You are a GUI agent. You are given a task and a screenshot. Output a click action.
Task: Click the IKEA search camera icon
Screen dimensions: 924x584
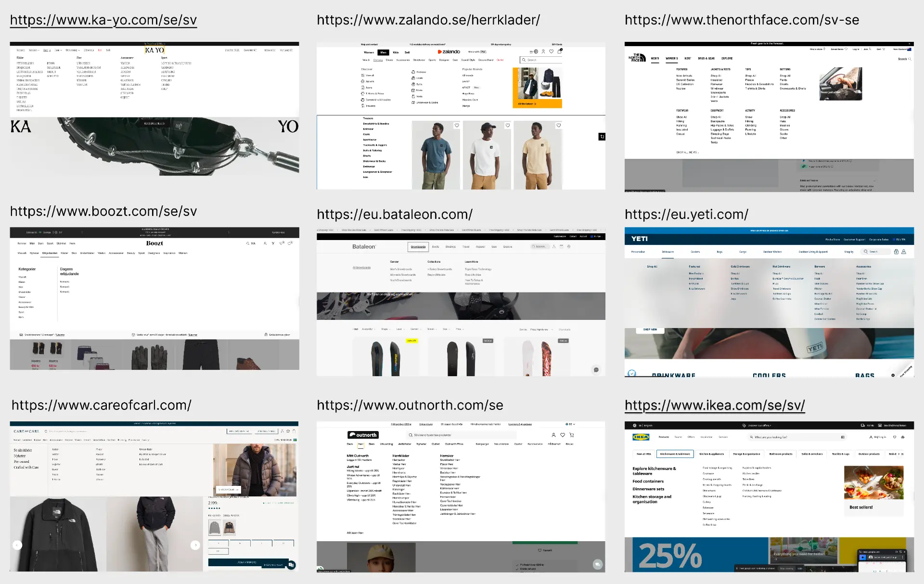point(843,437)
